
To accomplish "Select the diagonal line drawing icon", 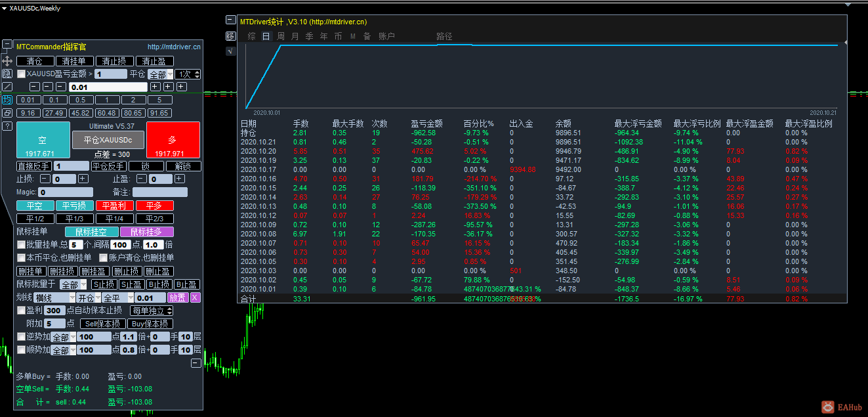I will tap(7, 87).
